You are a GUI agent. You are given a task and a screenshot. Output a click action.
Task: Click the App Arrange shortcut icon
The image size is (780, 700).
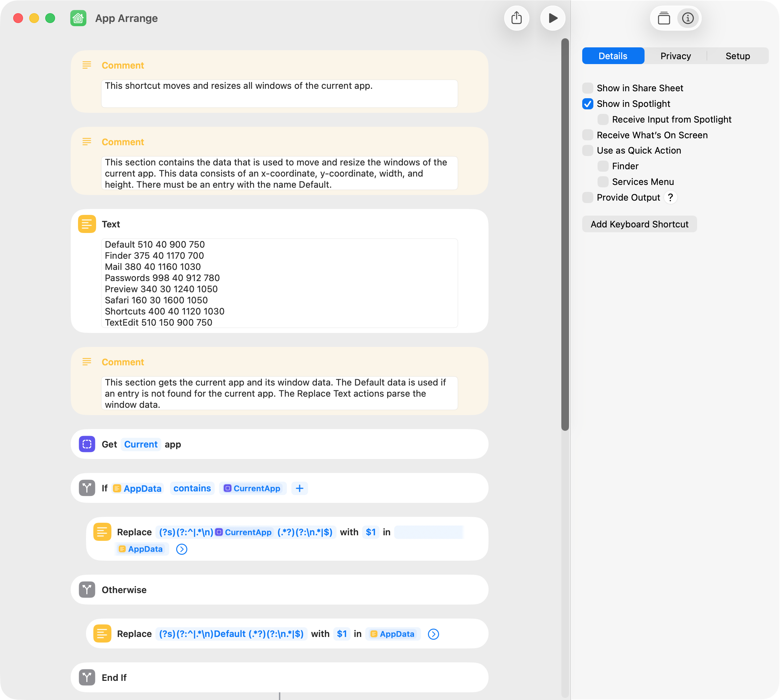click(78, 18)
